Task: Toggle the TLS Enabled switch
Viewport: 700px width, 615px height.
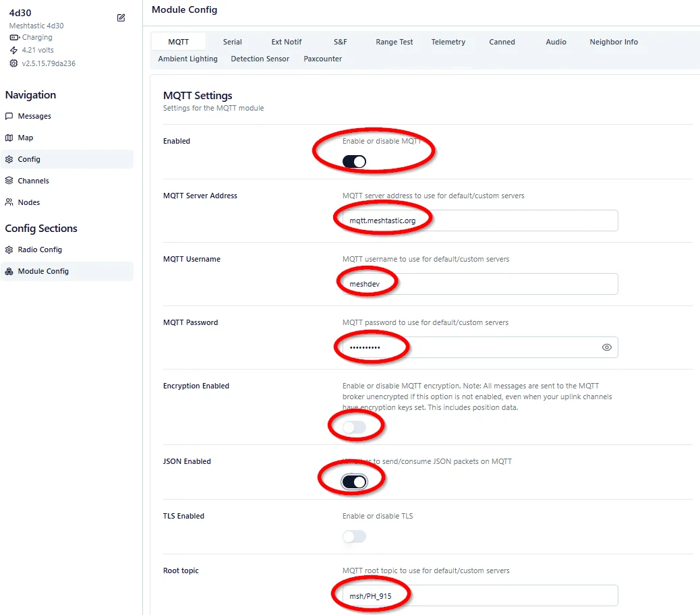Action: pos(354,537)
